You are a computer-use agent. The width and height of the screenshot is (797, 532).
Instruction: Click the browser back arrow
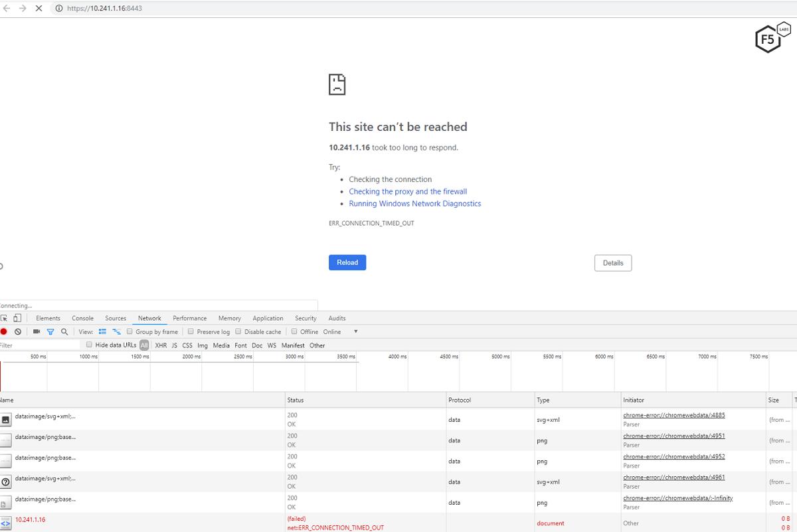pos(6,9)
